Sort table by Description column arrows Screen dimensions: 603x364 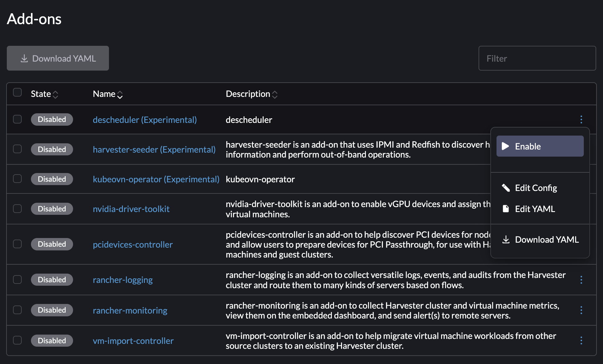275,94
